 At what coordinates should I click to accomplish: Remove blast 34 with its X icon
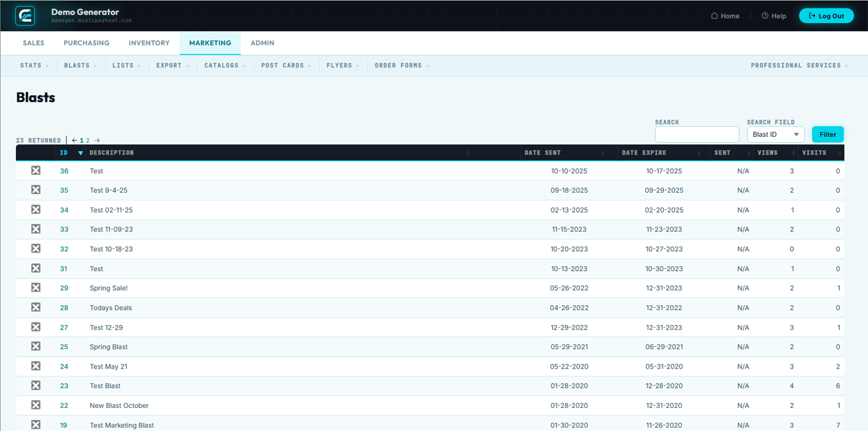(36, 209)
